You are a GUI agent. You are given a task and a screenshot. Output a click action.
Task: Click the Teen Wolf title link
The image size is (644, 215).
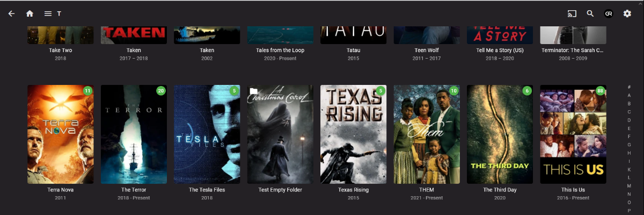(x=427, y=50)
